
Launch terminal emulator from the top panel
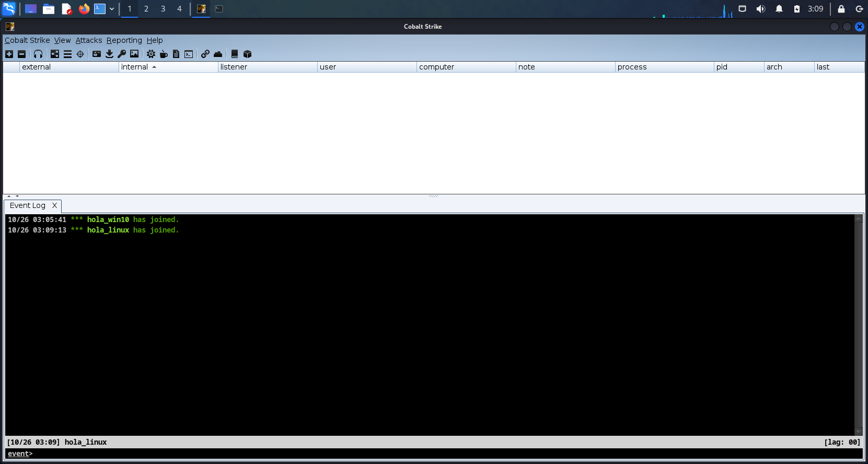pos(100,9)
